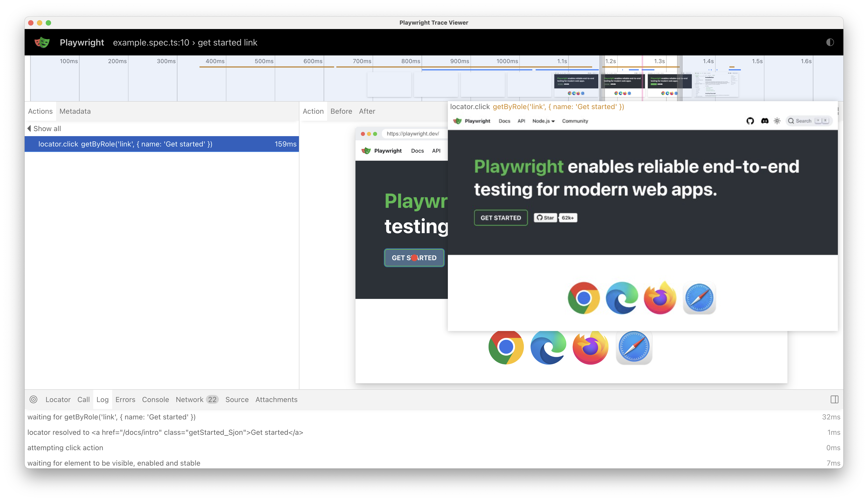Click the Discord icon in the page snapshot

[x=765, y=121]
